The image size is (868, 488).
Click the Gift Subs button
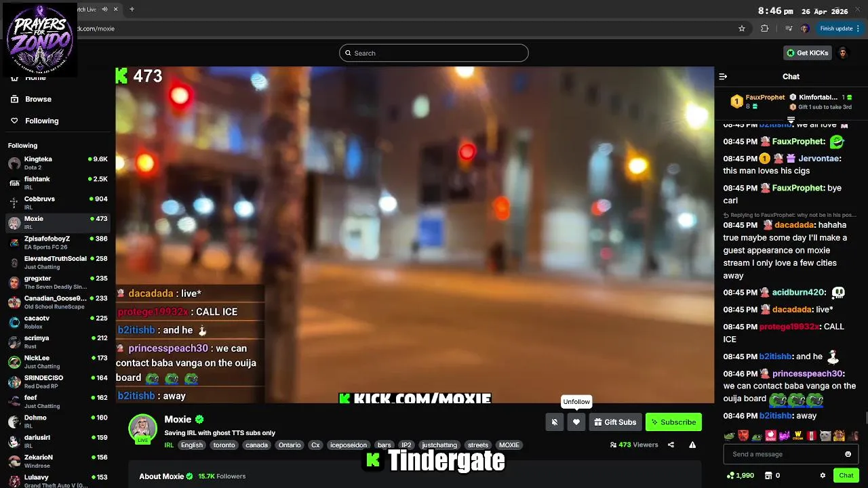(615, 422)
